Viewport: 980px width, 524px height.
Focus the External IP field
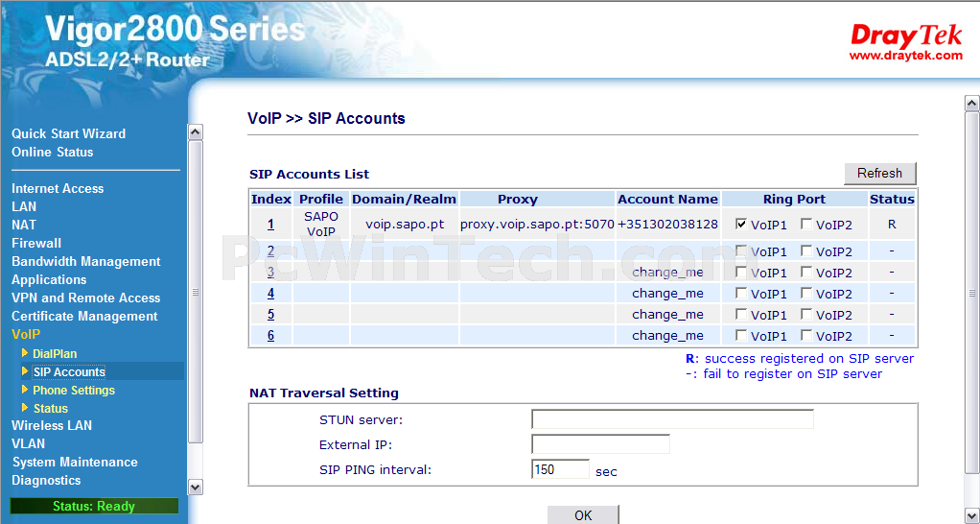[x=600, y=444]
